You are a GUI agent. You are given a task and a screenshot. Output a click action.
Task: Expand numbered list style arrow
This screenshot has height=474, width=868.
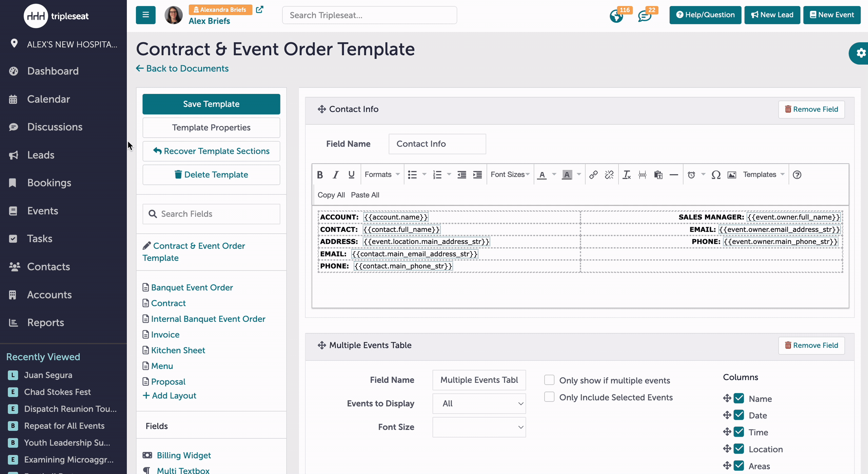coord(449,175)
